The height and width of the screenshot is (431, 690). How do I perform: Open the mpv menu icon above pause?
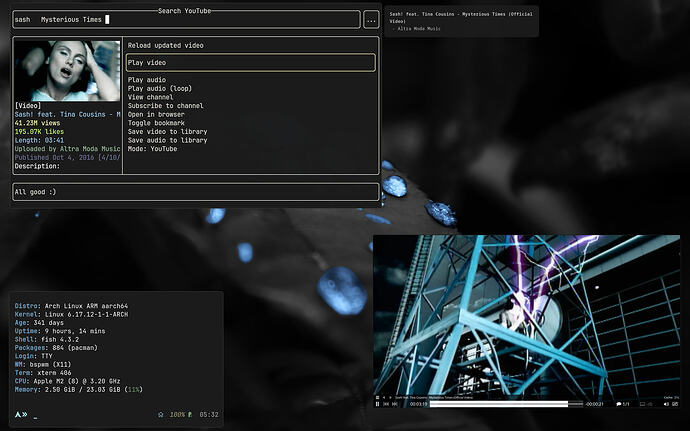(x=377, y=398)
